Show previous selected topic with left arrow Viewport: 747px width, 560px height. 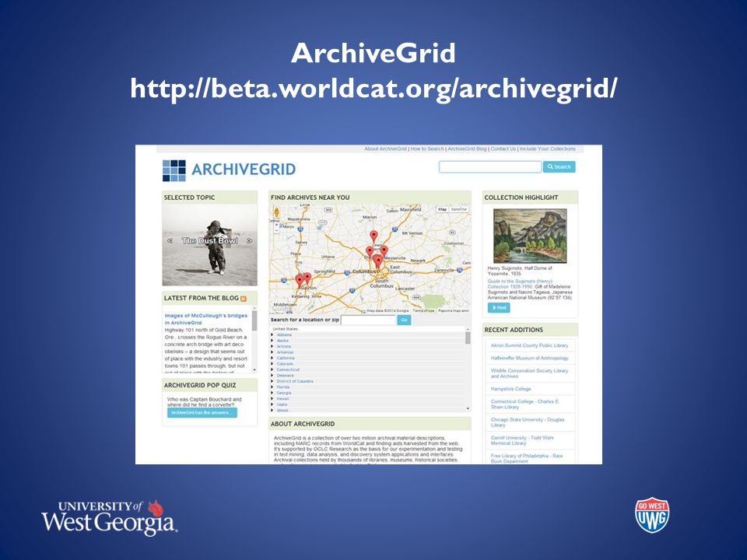[170, 241]
